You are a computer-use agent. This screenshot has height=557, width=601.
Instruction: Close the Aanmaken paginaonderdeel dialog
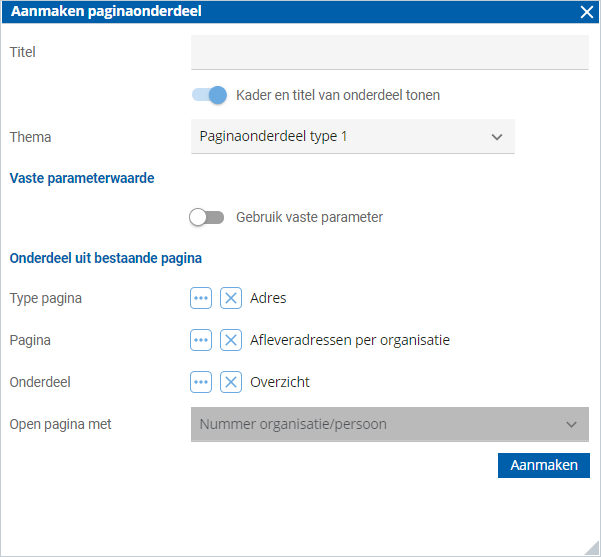586,12
